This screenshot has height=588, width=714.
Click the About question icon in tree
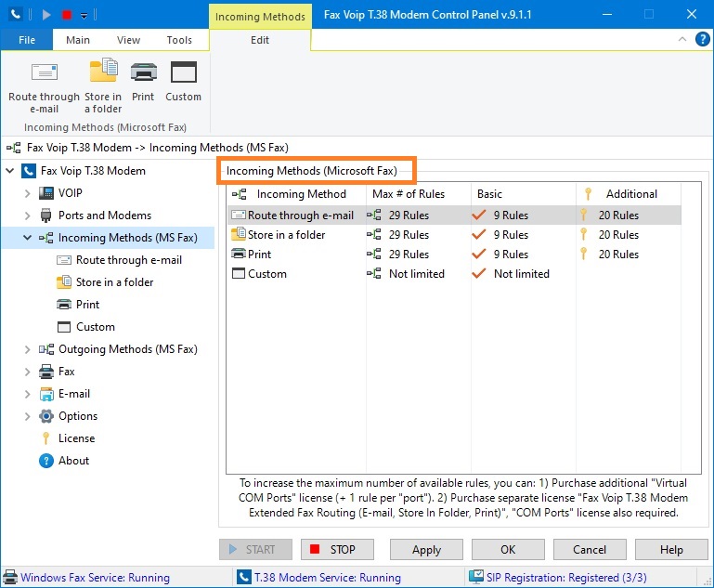pyautogui.click(x=46, y=461)
